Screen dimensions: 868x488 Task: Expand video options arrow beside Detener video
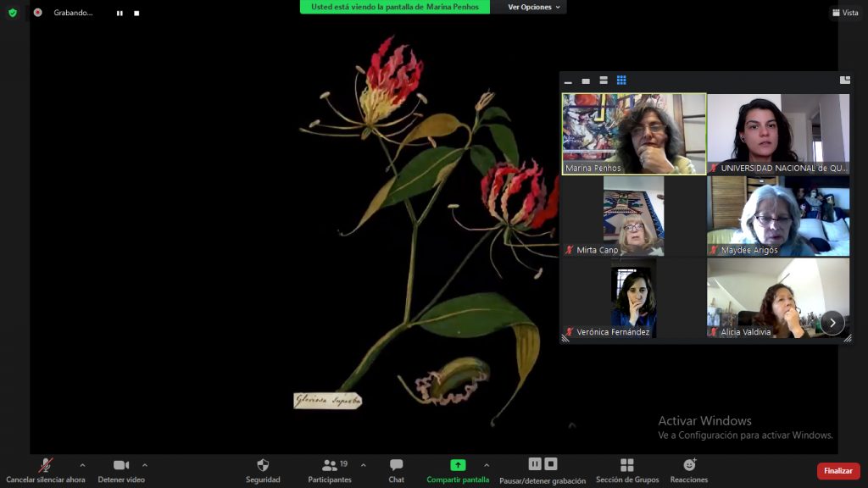coord(145,465)
